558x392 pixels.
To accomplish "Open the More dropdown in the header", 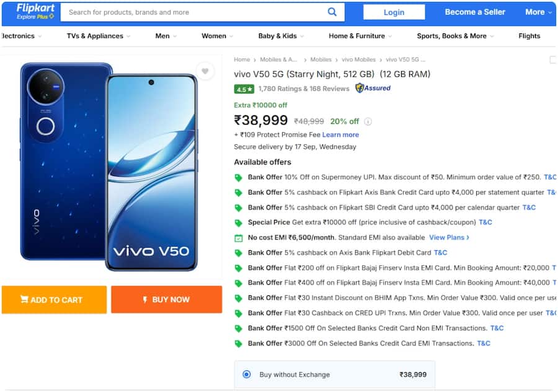I will 534,12.
